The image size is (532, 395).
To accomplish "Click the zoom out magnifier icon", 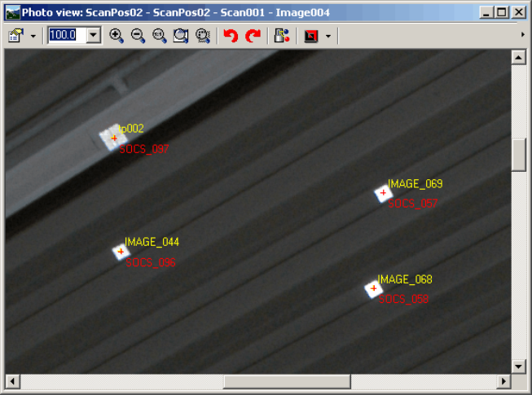I will pos(138,36).
